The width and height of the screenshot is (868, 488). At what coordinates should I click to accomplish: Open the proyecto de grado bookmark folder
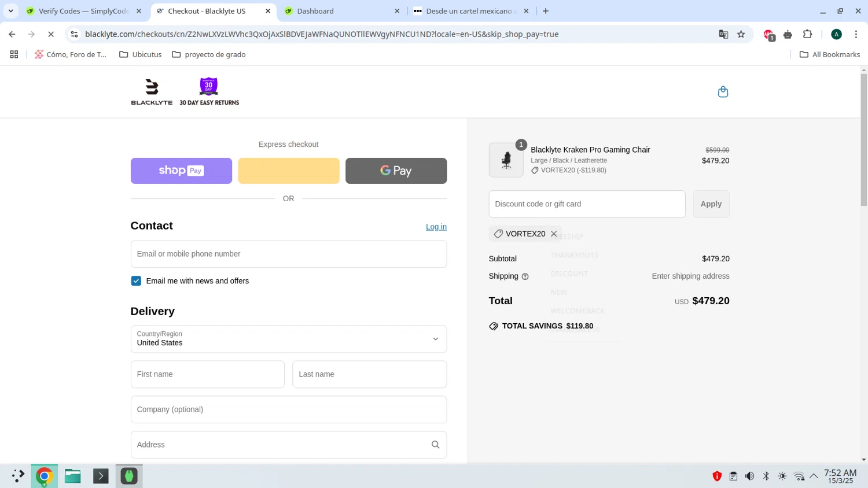point(209,54)
